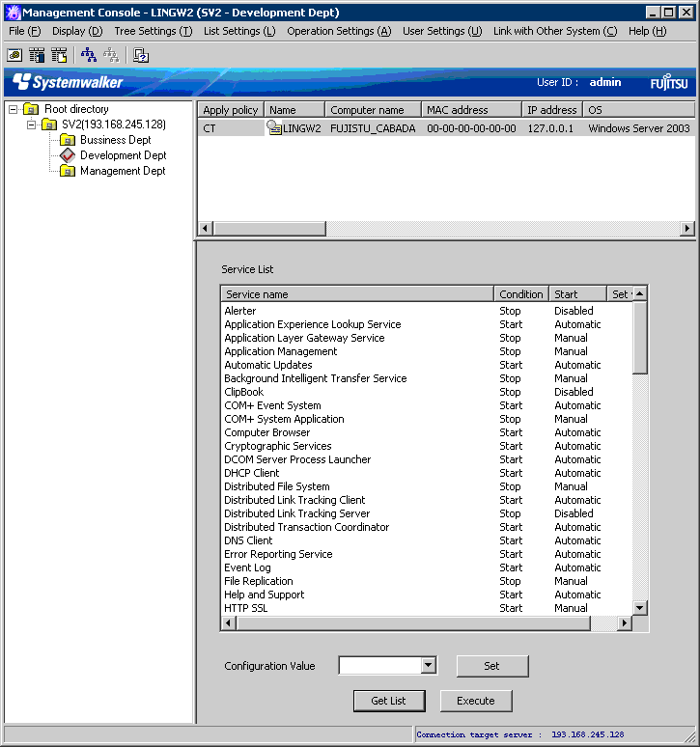This screenshot has width=700, height=747.
Task: Select the LINGW2 computer row name
Action: coord(302,128)
